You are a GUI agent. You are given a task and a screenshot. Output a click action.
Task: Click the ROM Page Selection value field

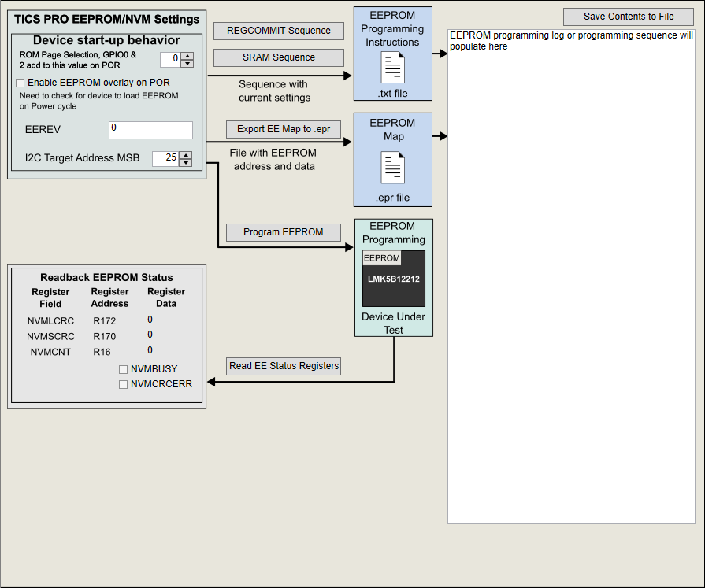169,59
